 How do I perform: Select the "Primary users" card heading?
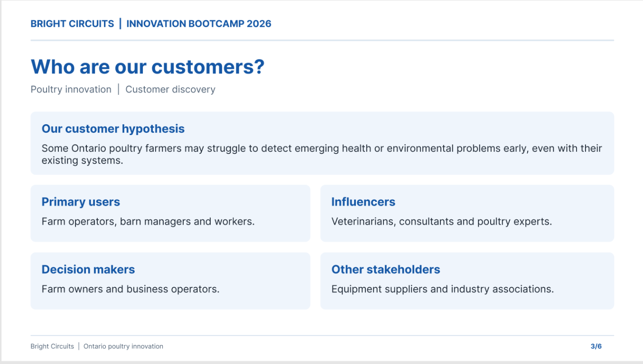81,202
